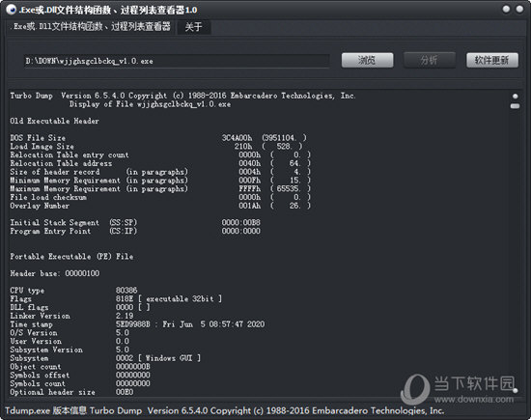Click the 分析 analyze button

click(429, 60)
